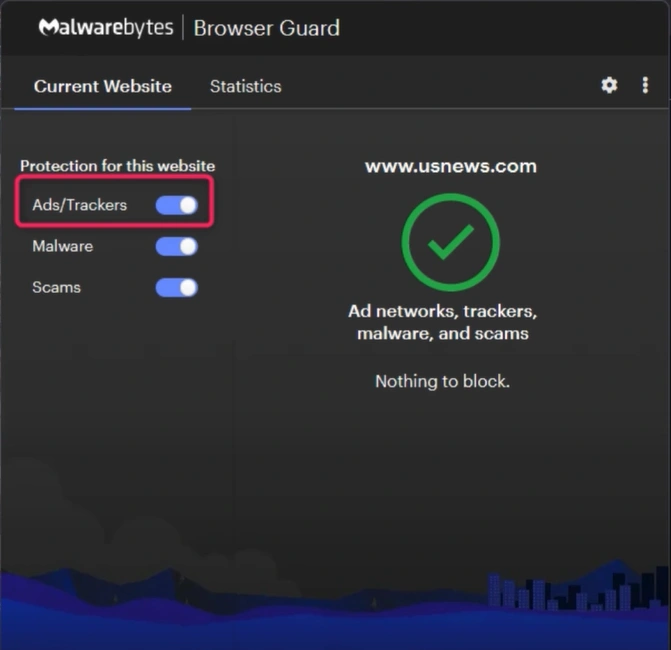Viewport: 671px width, 650px height.
Task: Disable the Malware protection toggle
Action: tap(176, 246)
